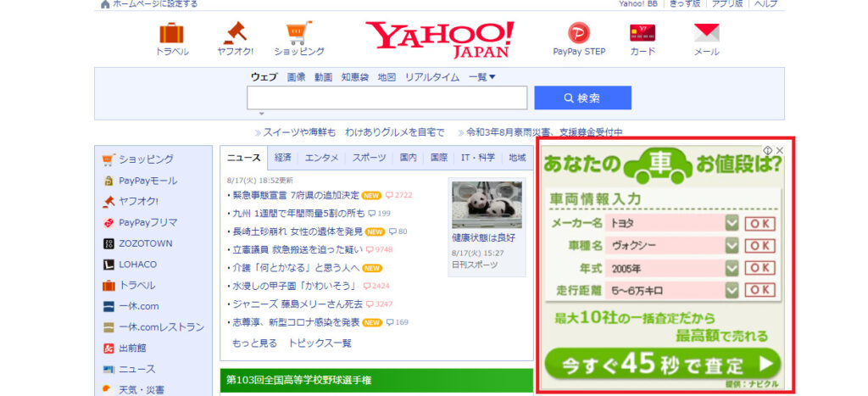This screenshot has height=396, width=868.
Task: Expand the 一覧 search category menu
Action: 482,77
